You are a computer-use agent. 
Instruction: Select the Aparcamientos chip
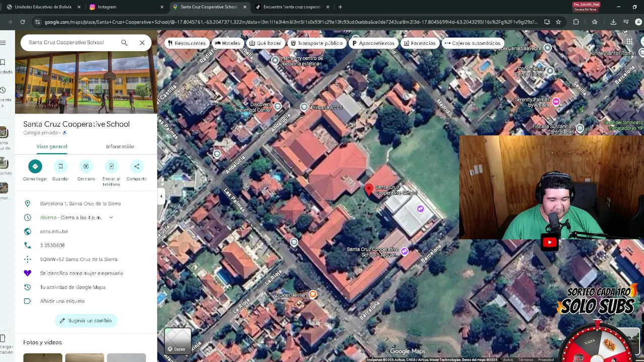click(373, 43)
